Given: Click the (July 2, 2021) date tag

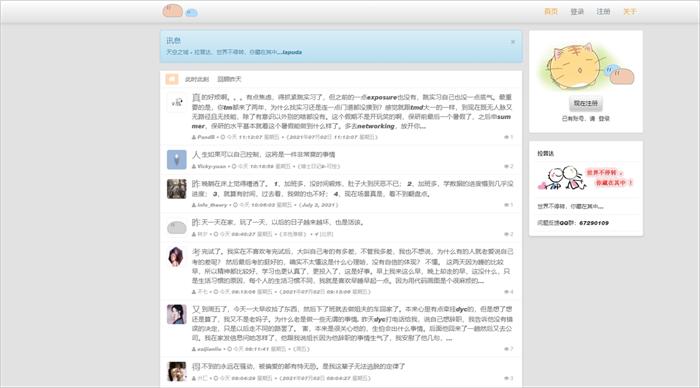Looking at the screenshot, I should tap(319, 205).
